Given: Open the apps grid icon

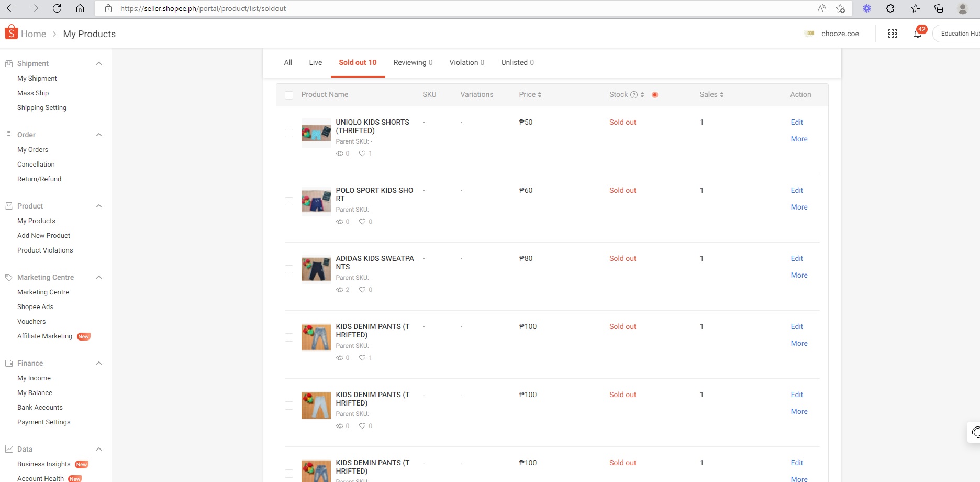Looking at the screenshot, I should coord(893,34).
